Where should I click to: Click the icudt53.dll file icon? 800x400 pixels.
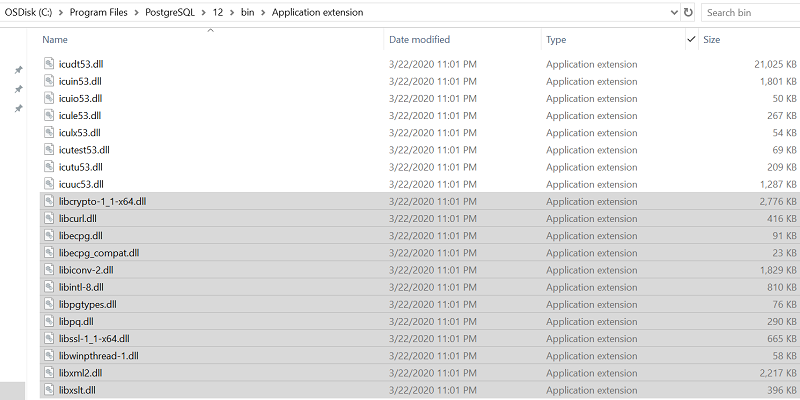[x=48, y=63]
